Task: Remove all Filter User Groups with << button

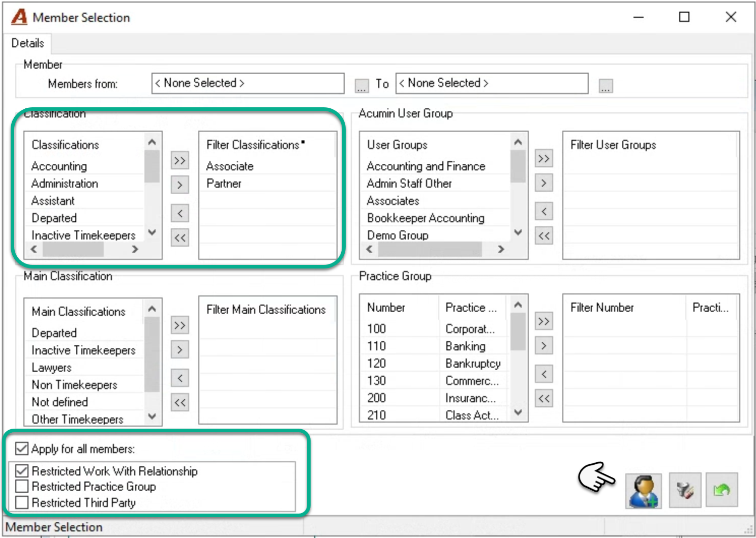Action: 544,235
